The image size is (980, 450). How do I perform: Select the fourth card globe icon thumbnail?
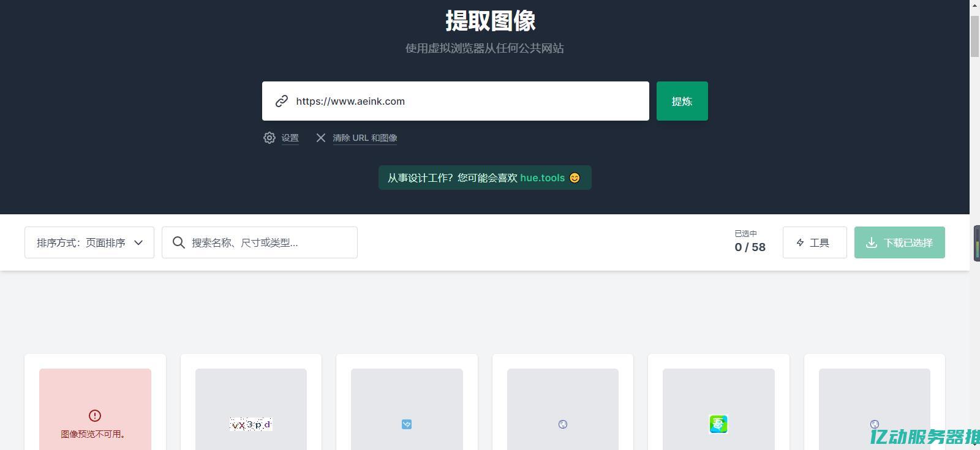click(563, 424)
